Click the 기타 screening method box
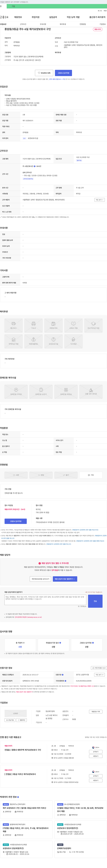This screenshot has width=107, height=868. [x=91, y=475]
